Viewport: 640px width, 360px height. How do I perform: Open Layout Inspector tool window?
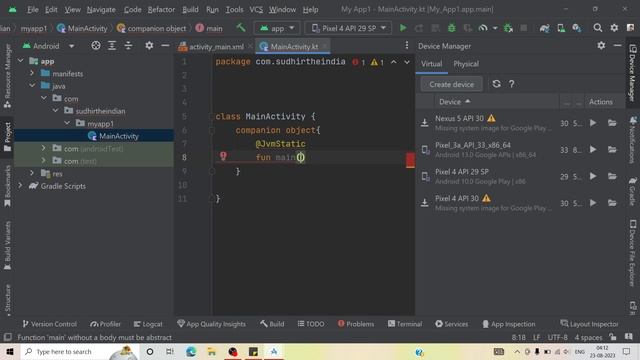(589, 324)
